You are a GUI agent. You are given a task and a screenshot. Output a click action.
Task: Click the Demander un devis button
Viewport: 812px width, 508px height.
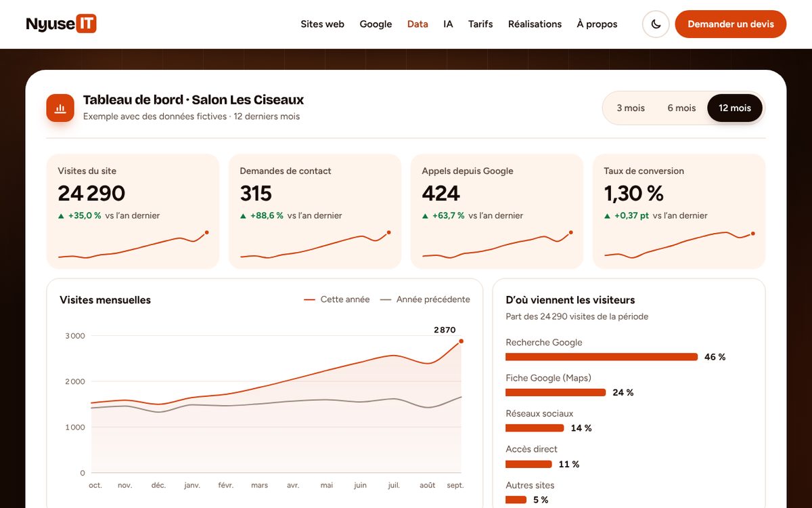tap(731, 24)
